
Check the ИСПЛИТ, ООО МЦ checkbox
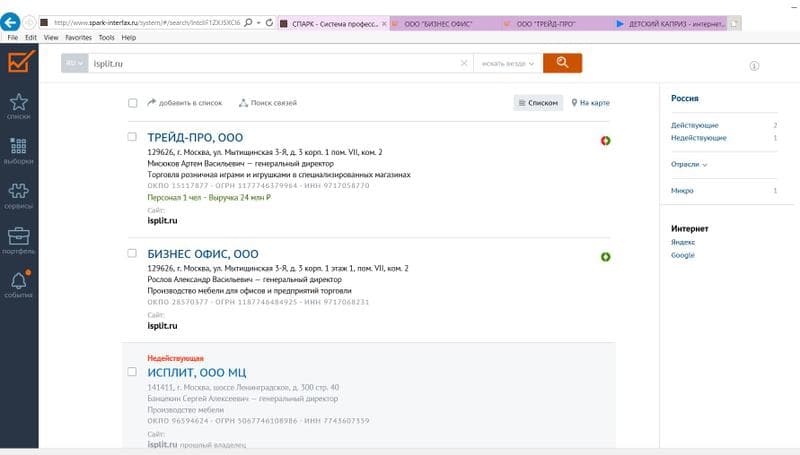(x=132, y=372)
